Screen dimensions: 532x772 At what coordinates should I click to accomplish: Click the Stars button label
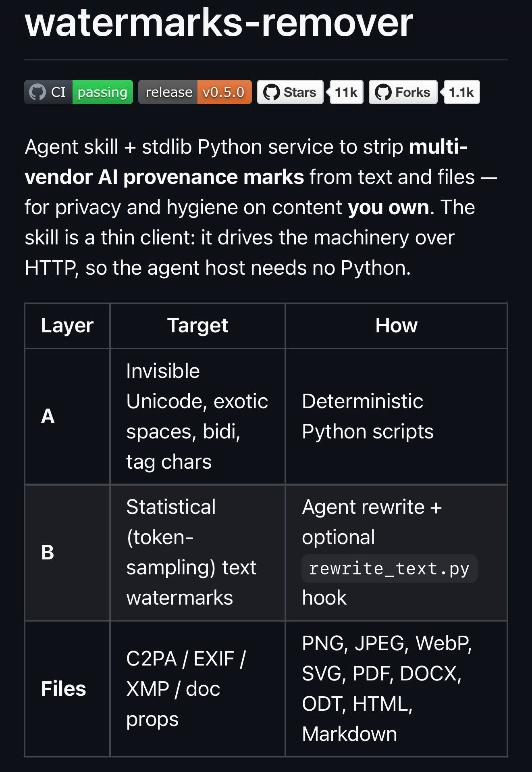tap(300, 92)
